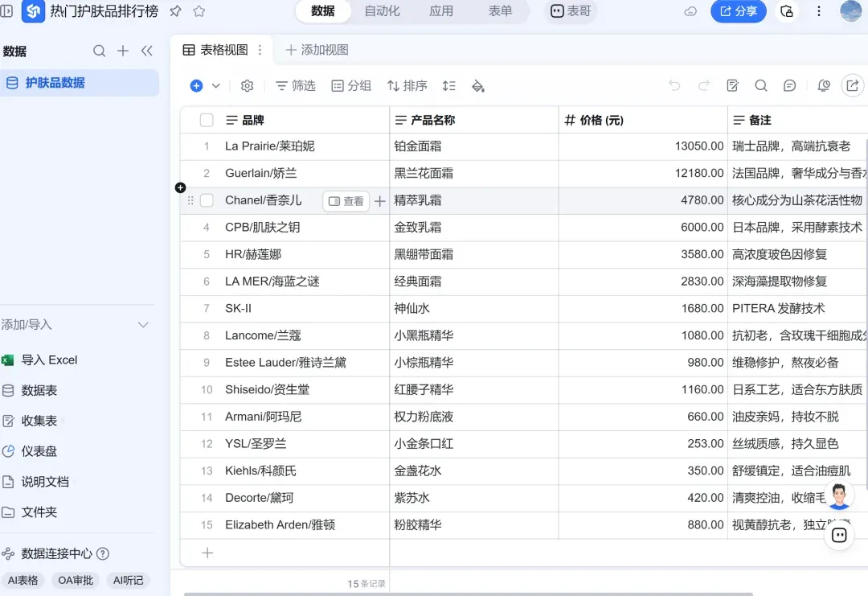868x596 pixels.
Task: Click 查看 on the Chanel row
Action: (346, 201)
